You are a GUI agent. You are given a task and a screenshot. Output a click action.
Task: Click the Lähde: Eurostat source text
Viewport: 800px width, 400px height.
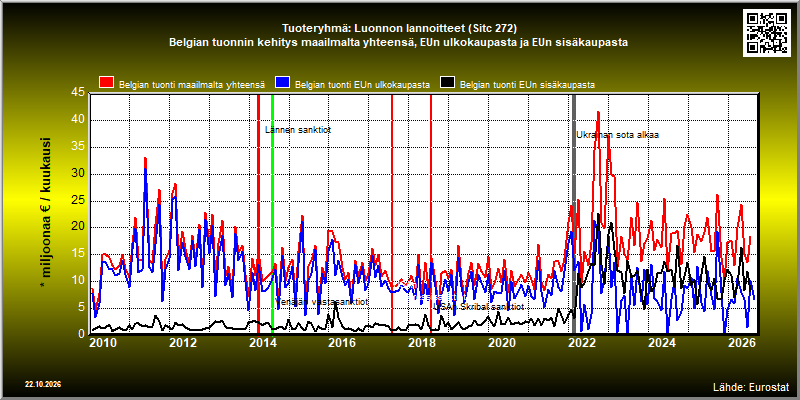pos(751,386)
